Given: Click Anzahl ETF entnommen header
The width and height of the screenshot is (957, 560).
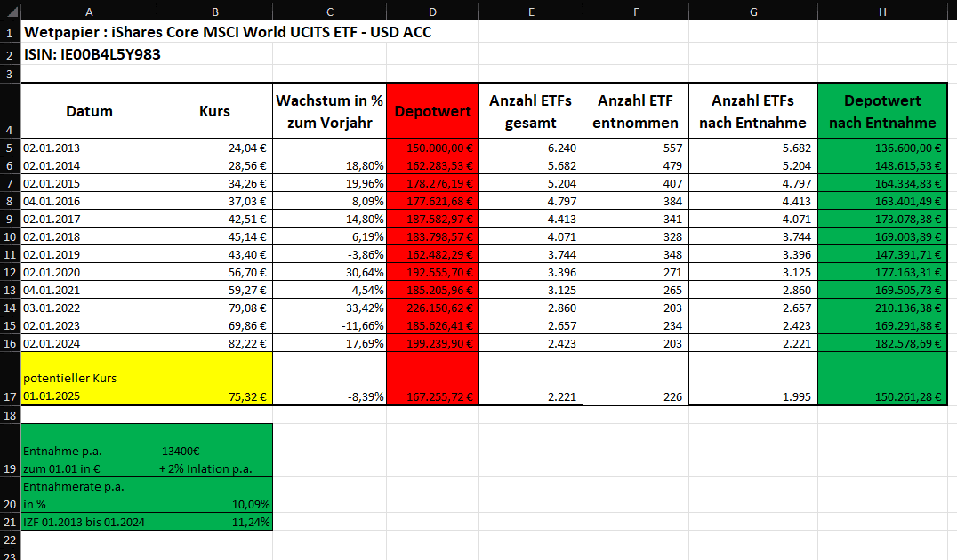Looking at the screenshot, I should [636, 110].
